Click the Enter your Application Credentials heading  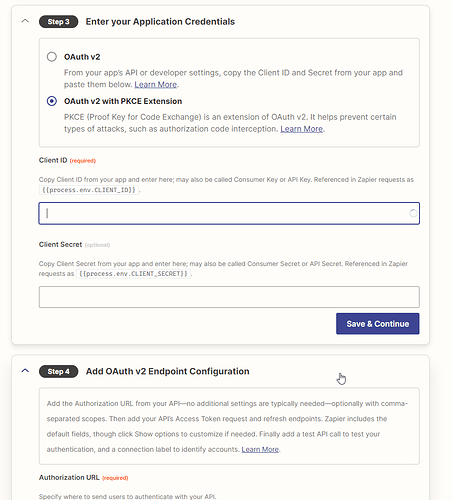tap(160, 22)
